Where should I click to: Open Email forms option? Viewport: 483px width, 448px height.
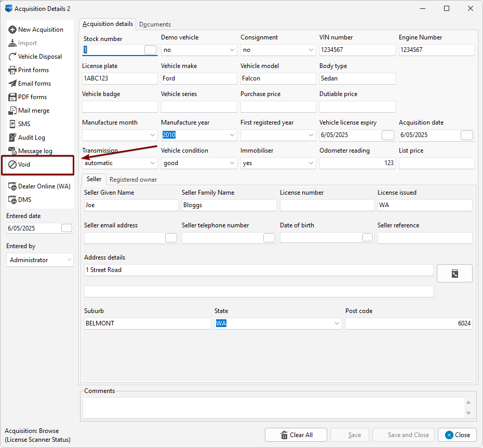[x=34, y=84]
